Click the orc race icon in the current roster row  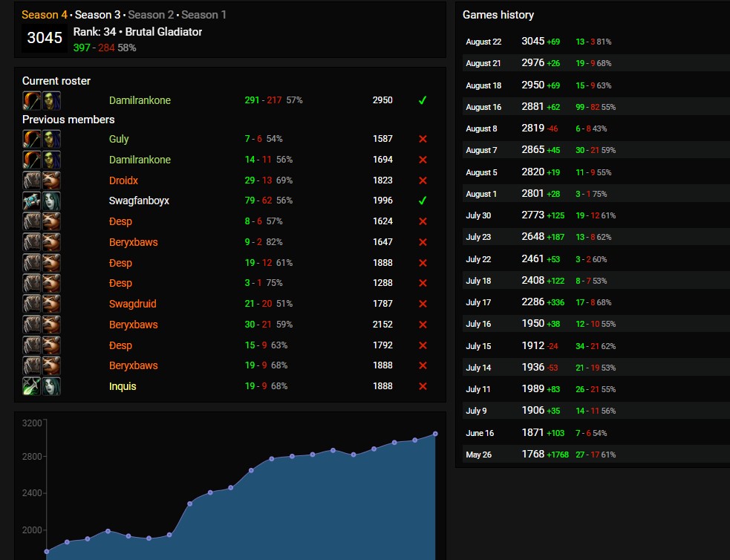pyautogui.click(x=52, y=100)
